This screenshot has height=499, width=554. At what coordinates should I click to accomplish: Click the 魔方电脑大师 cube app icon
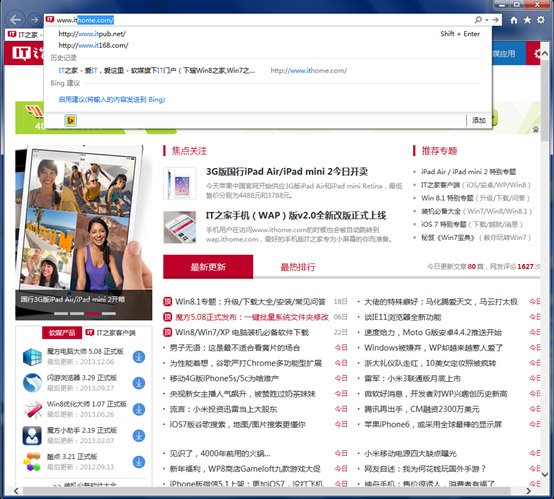click(x=33, y=357)
